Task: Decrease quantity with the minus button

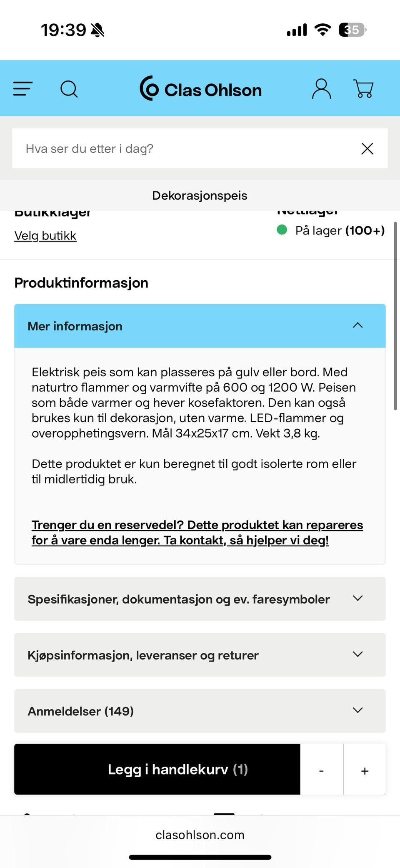Action: coord(321,770)
